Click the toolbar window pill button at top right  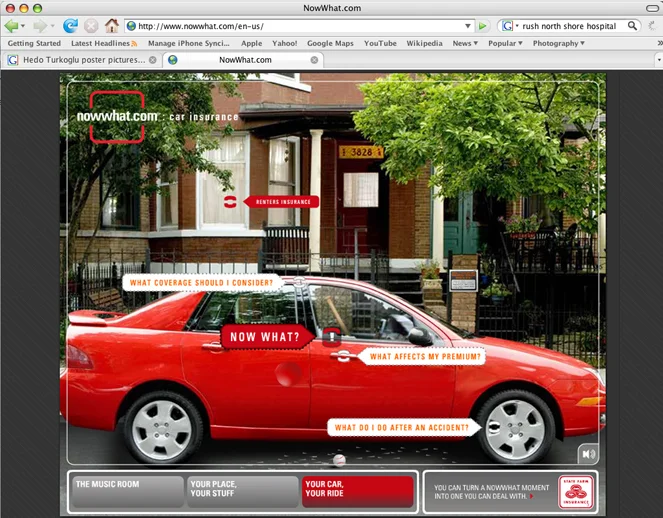click(x=652, y=8)
